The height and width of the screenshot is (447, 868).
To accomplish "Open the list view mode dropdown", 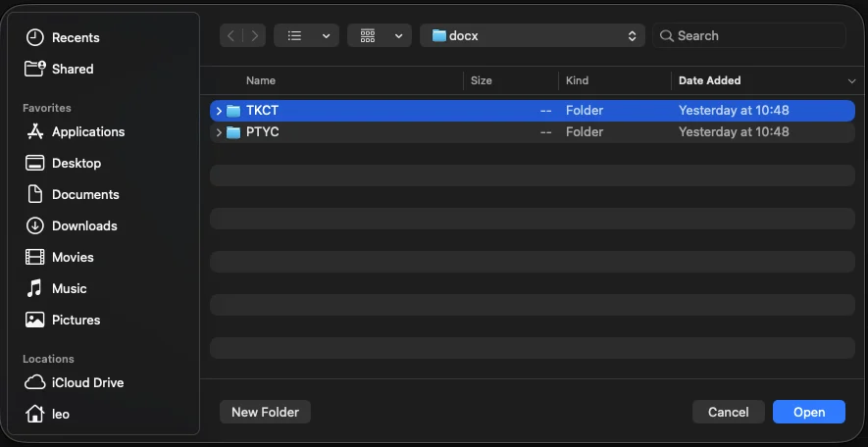I will 307,36.
